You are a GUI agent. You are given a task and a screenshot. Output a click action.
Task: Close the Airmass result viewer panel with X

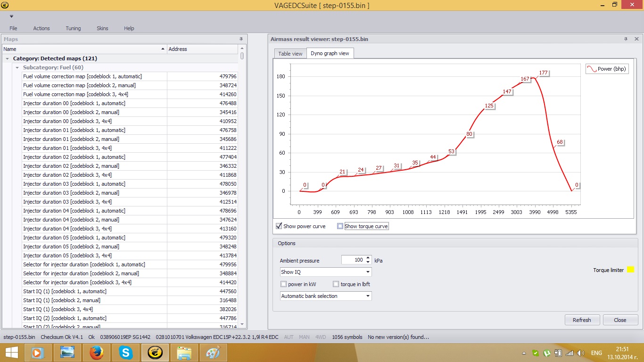[x=636, y=39]
